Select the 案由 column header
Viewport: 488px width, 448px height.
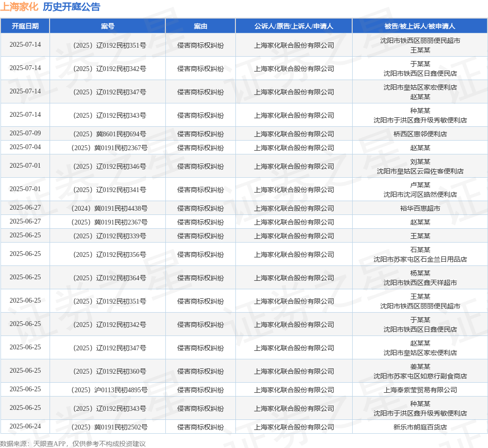click(x=201, y=26)
